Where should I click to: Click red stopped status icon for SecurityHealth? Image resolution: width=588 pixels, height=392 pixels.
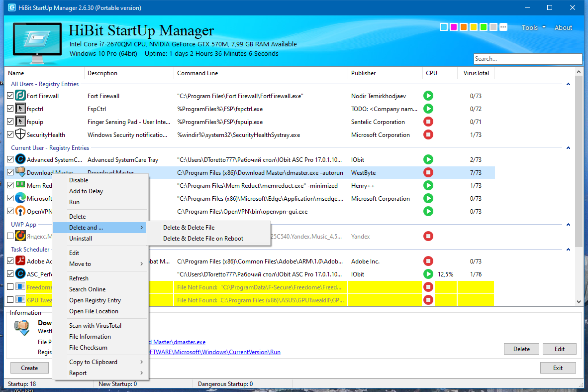(428, 134)
